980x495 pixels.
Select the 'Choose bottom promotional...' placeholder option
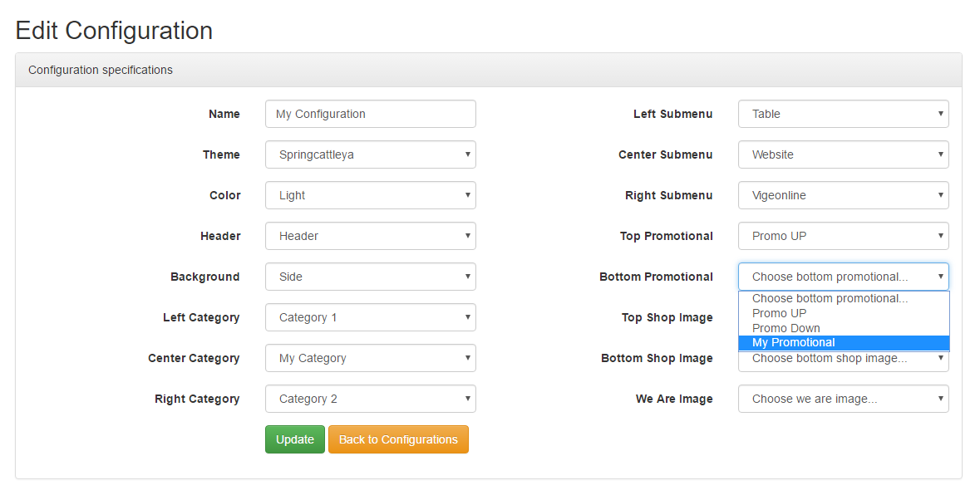pyautogui.click(x=844, y=298)
